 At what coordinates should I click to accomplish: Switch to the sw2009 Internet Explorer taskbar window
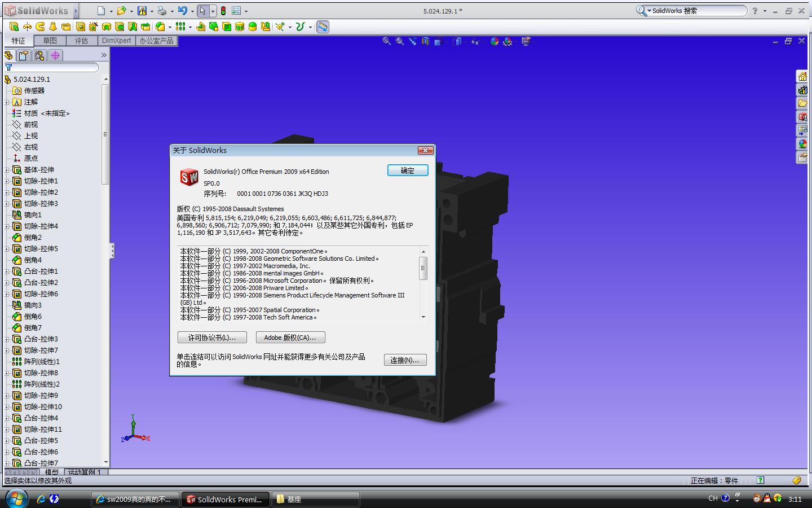(x=135, y=499)
